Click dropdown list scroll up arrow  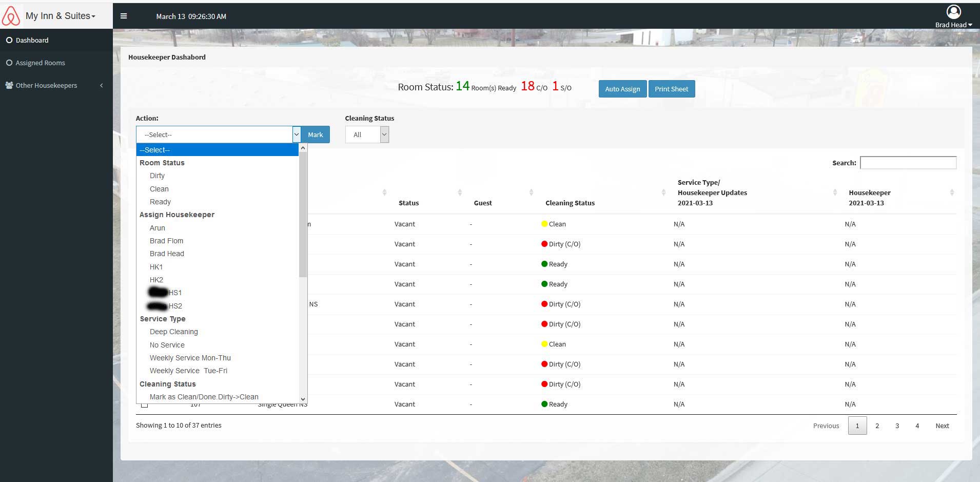click(x=303, y=148)
